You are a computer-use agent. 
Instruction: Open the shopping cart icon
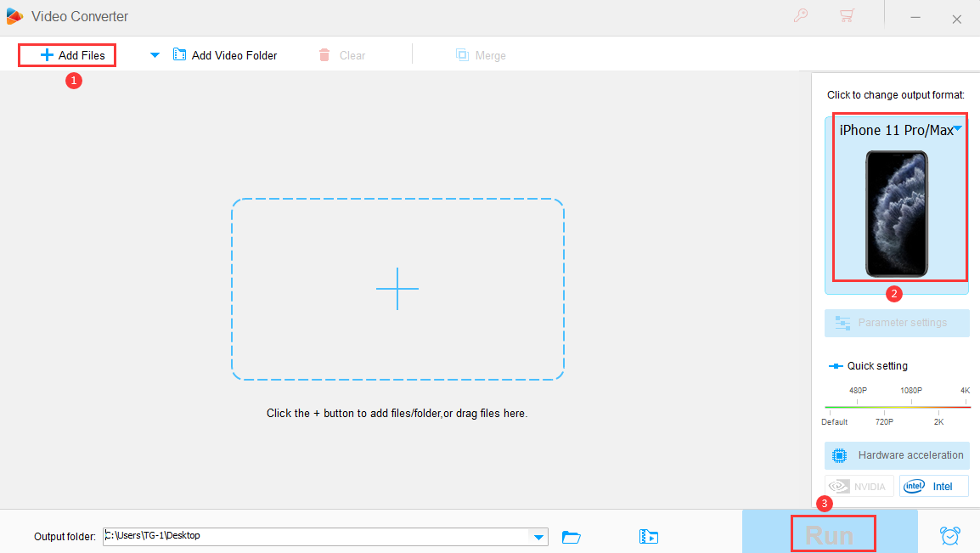coord(847,15)
